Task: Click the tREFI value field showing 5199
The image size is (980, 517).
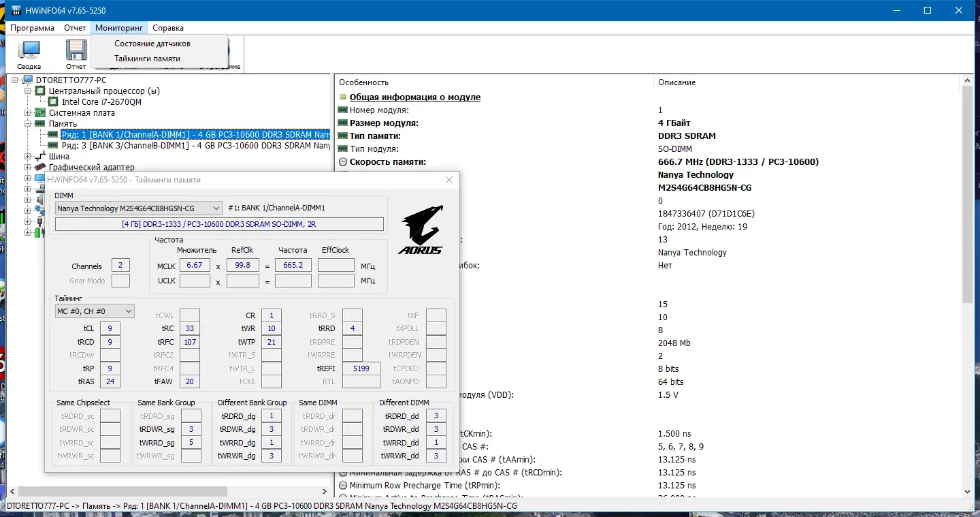Action: click(361, 369)
